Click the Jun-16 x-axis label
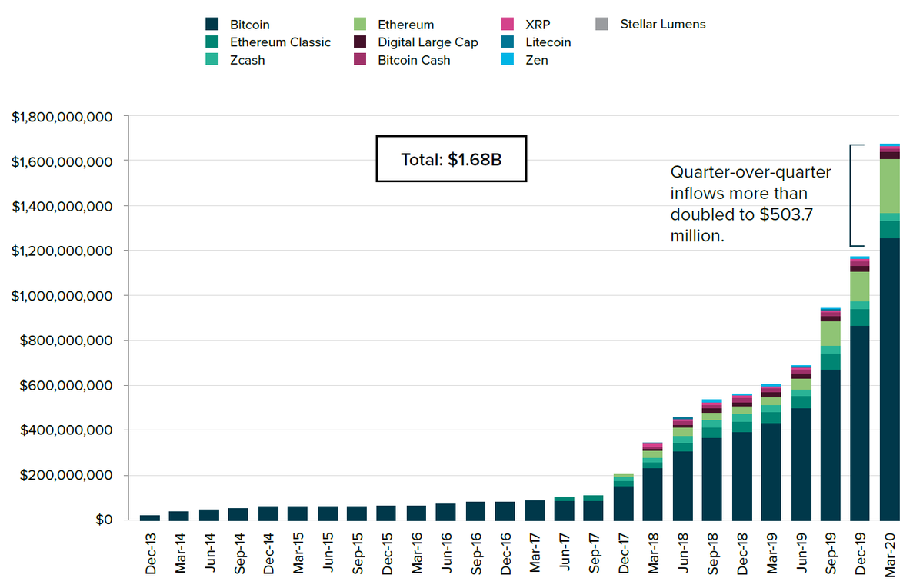This screenshot has width=923, height=588. pos(446,553)
